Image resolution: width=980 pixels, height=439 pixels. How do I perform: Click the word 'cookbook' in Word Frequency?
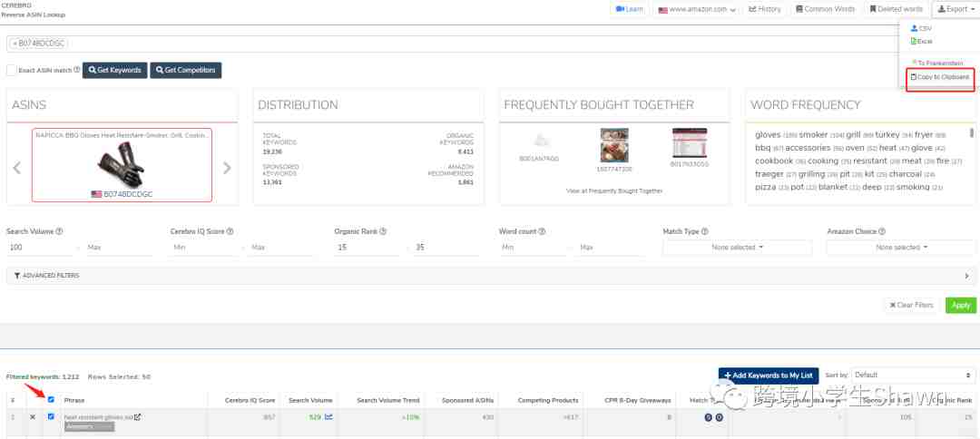click(774, 161)
